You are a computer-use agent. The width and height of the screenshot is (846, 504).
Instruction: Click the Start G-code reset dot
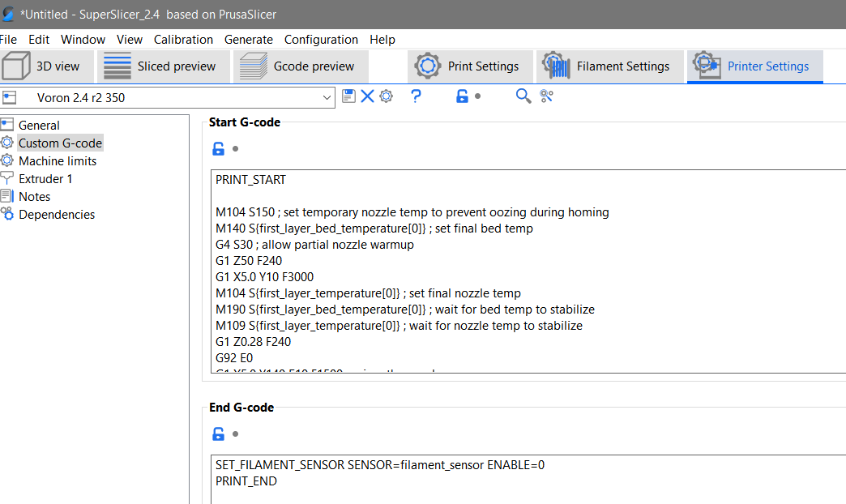coord(235,149)
